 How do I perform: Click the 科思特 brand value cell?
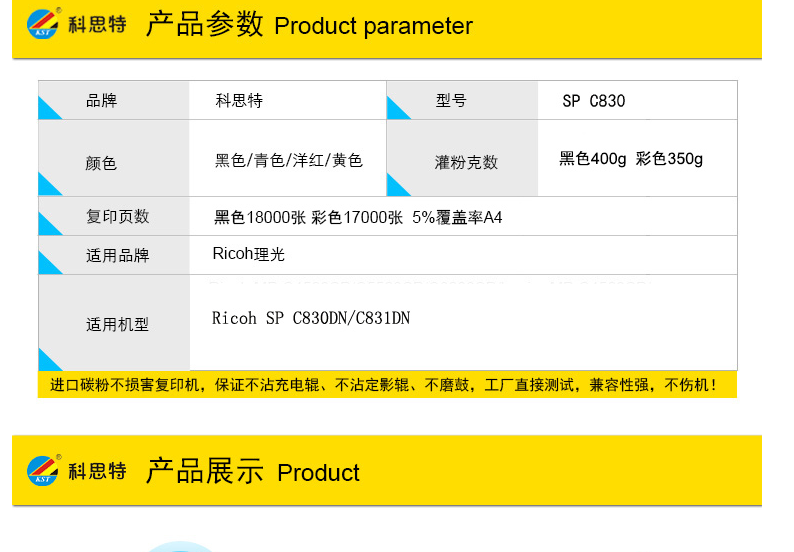point(287,100)
